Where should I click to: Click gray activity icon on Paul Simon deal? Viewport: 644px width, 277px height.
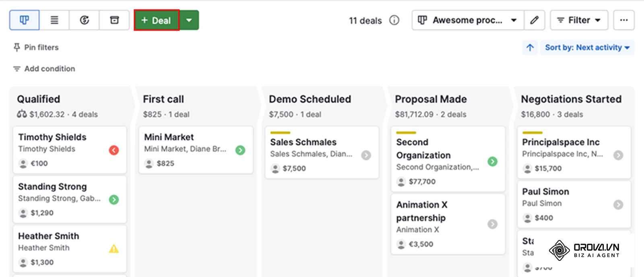pos(618,205)
